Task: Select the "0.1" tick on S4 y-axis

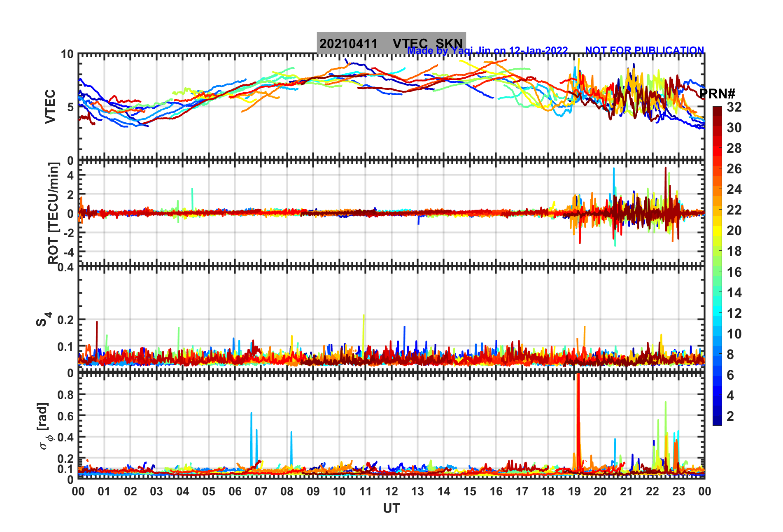Action: click(66, 347)
